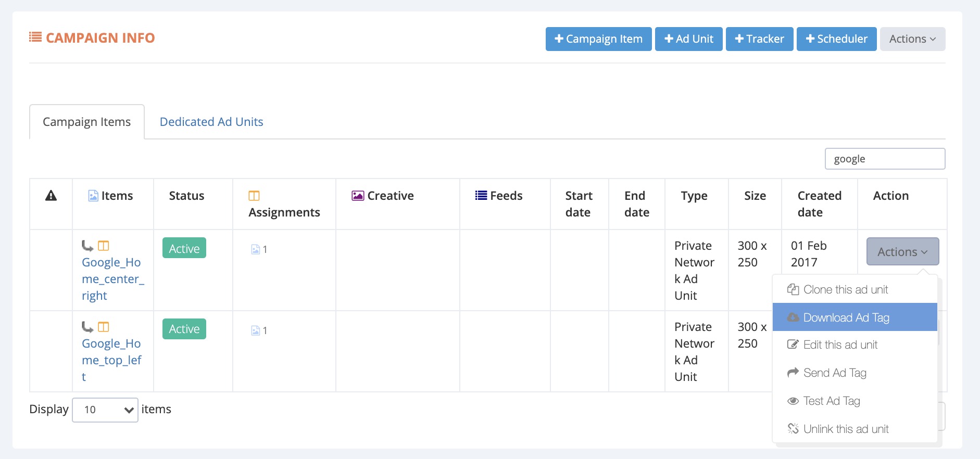Image resolution: width=980 pixels, height=459 pixels.
Task: Choose Test Ad Tag from the menu
Action: pos(832,401)
